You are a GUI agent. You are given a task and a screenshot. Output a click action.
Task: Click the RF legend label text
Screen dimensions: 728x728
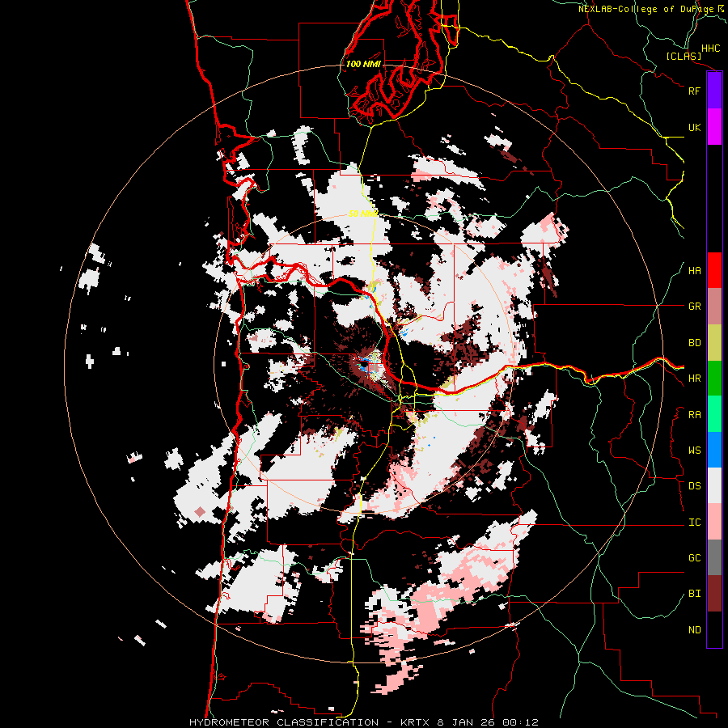pos(694,91)
